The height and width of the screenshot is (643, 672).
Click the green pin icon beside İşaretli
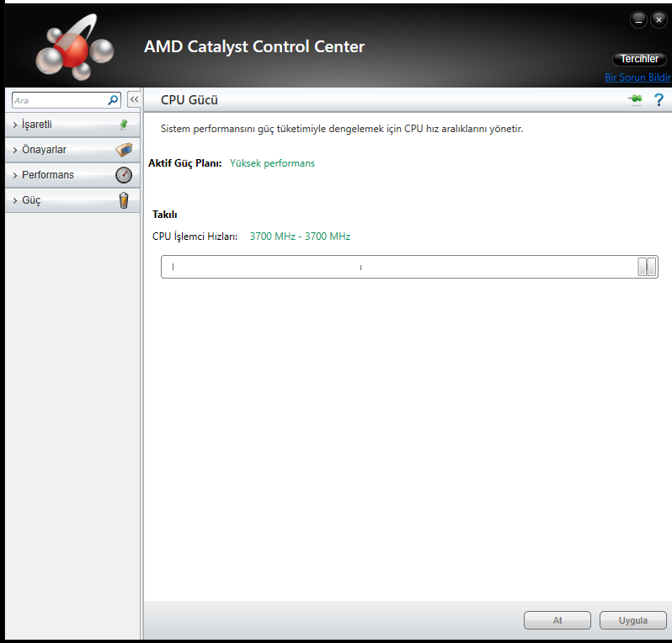point(124,125)
